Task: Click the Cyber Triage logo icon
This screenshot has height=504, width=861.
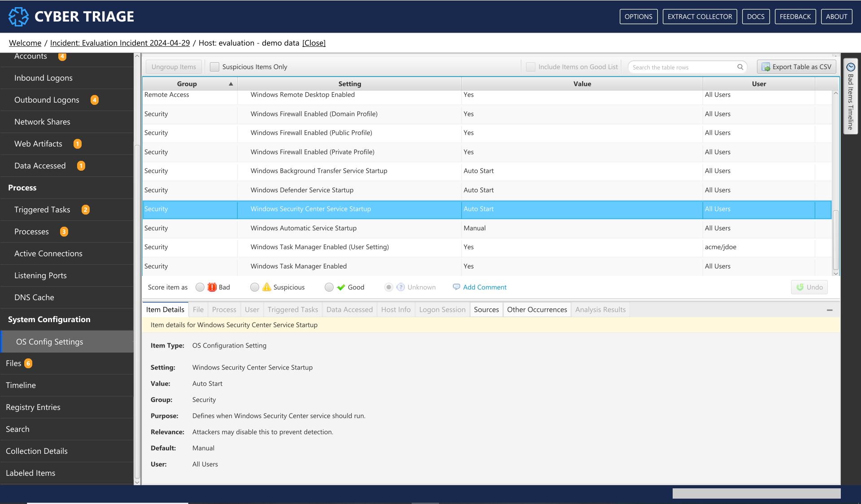Action: pyautogui.click(x=18, y=17)
